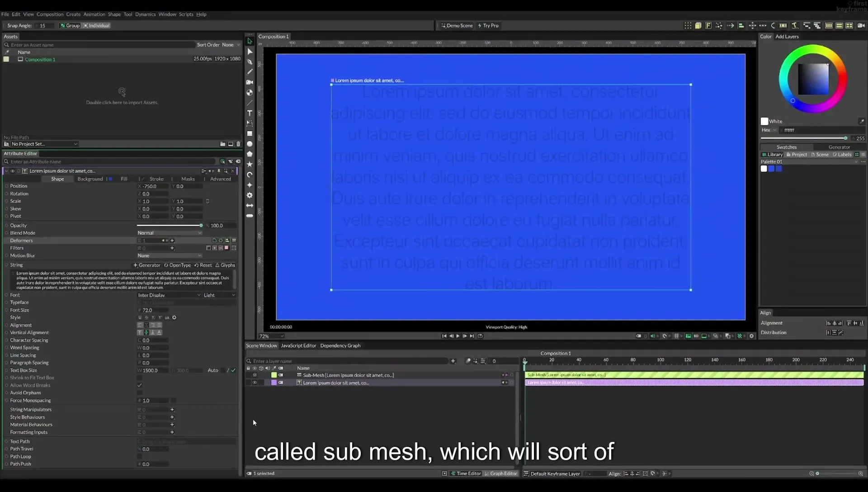Pick the Pencil tool
Viewport: 868px width, 492px height.
tap(250, 72)
